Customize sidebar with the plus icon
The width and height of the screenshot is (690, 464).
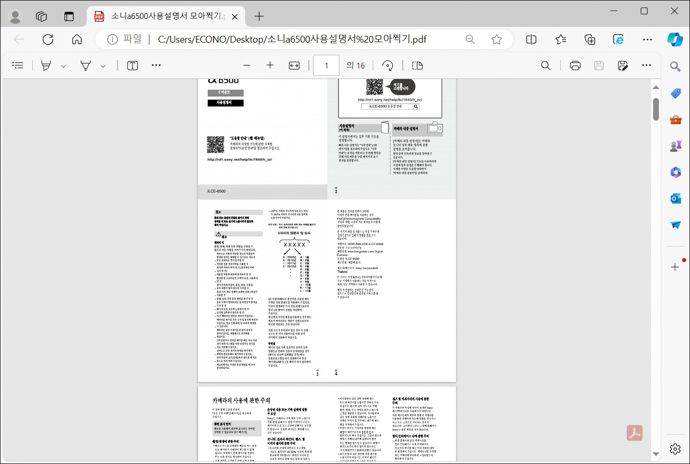coord(675,267)
